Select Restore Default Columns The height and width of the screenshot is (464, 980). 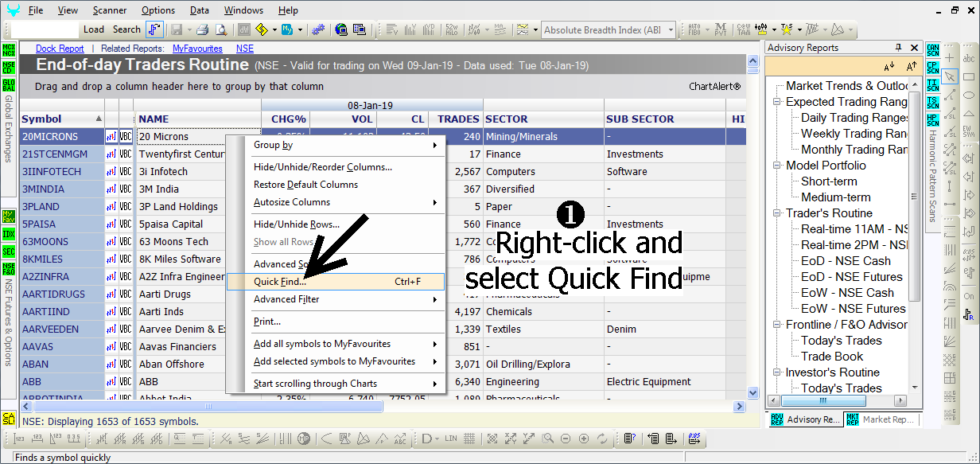(x=336, y=185)
